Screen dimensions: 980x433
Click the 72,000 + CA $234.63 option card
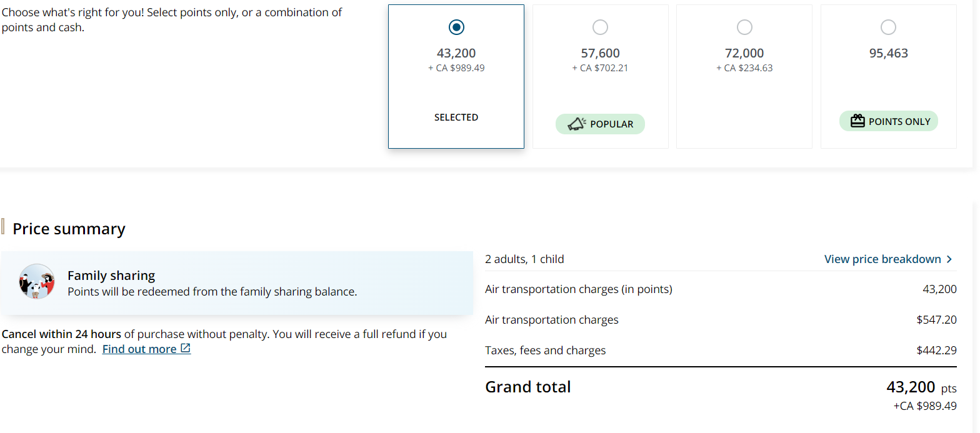pyautogui.click(x=744, y=76)
